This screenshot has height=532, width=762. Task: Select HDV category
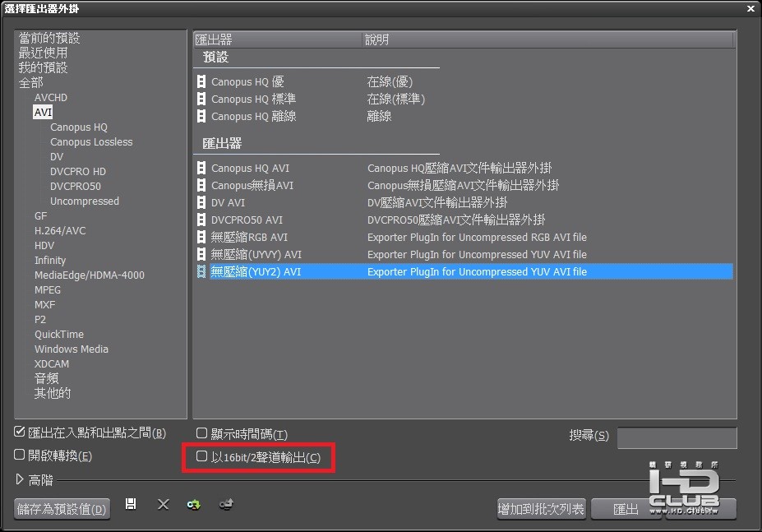point(44,246)
